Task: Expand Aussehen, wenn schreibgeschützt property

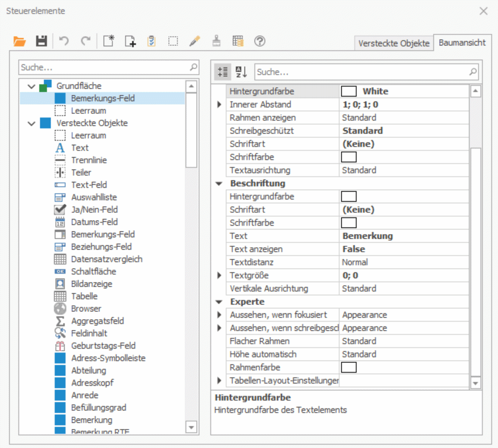Action: click(219, 328)
